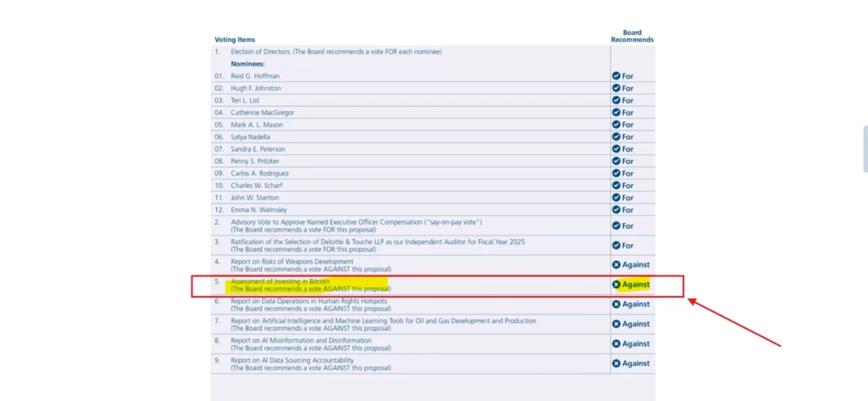The image size is (868, 401).
Task: Click the For checkmark icon for Deloitte & Touche ratification
Action: [615, 245]
